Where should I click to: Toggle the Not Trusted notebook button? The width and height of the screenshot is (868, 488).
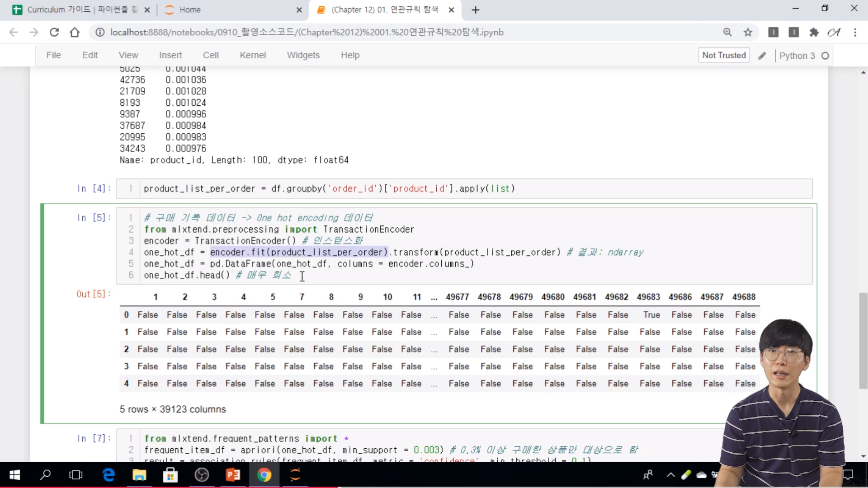(x=724, y=55)
